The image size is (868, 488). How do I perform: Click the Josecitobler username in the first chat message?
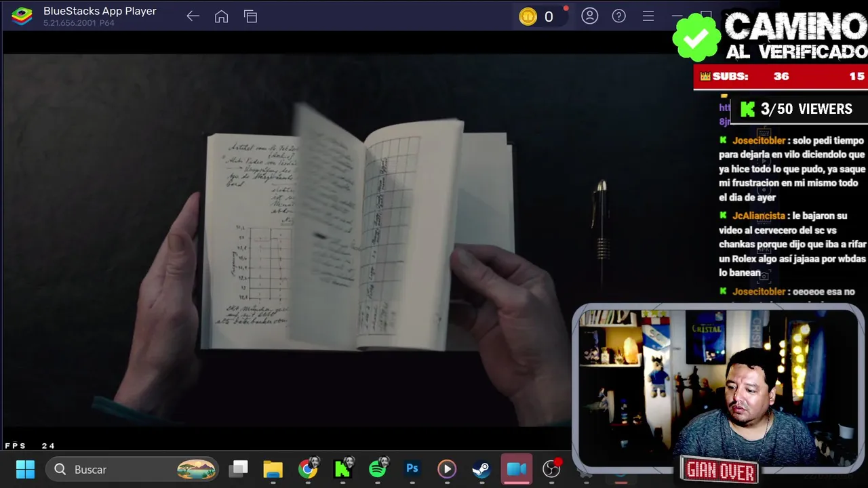(759, 141)
